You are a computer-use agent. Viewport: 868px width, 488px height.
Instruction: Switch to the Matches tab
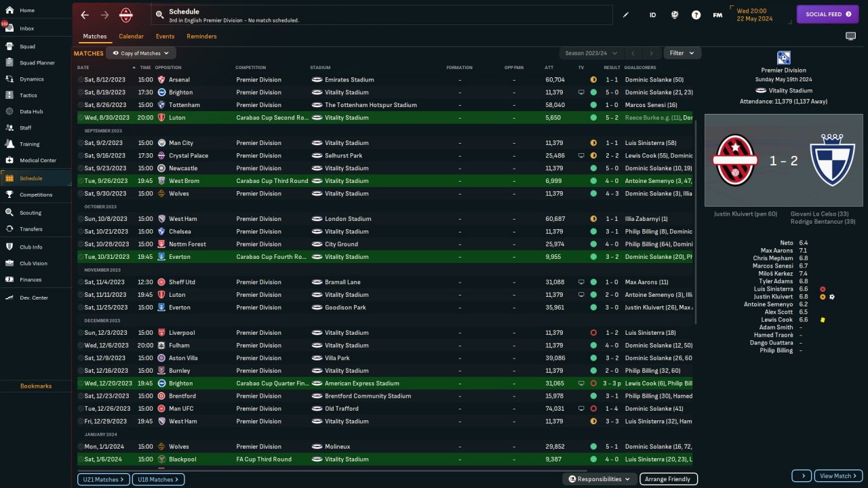(x=95, y=36)
